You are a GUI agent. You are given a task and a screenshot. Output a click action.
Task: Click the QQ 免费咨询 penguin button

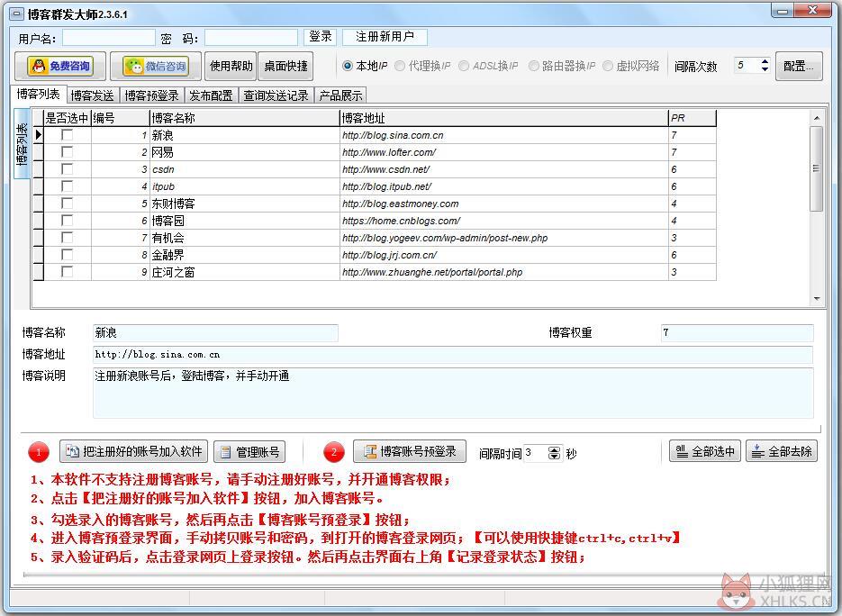[x=59, y=66]
